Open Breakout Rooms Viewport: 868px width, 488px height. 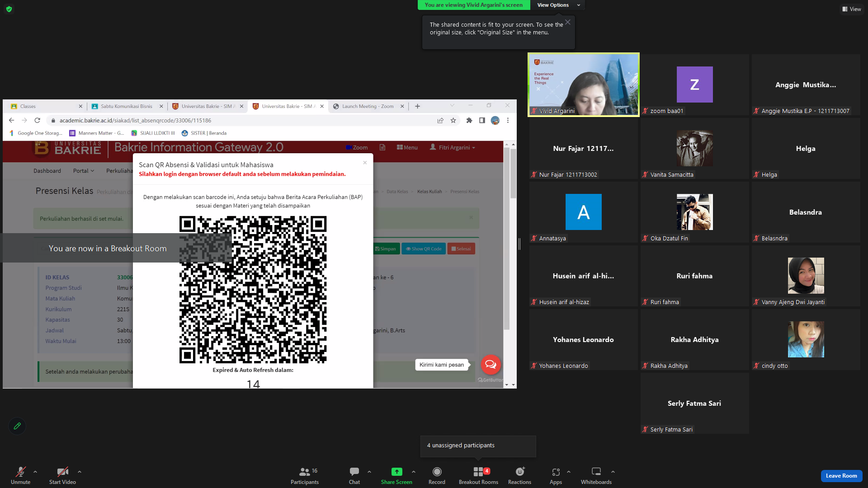click(478, 475)
